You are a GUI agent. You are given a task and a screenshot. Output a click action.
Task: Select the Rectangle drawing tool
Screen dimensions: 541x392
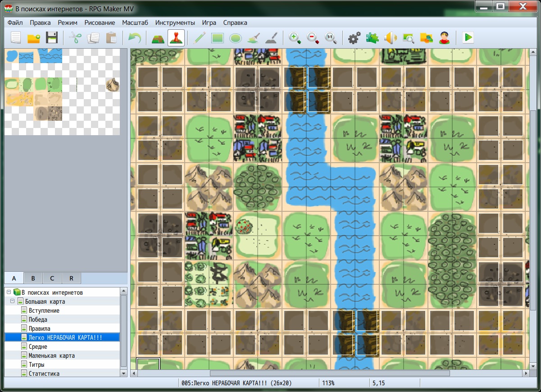pos(218,38)
